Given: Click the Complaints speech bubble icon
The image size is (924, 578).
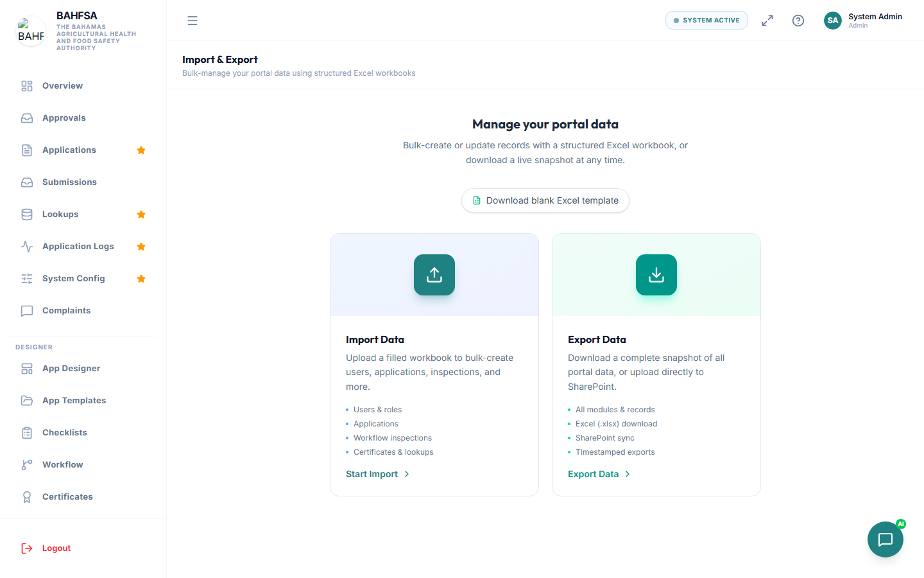Looking at the screenshot, I should [x=27, y=311].
